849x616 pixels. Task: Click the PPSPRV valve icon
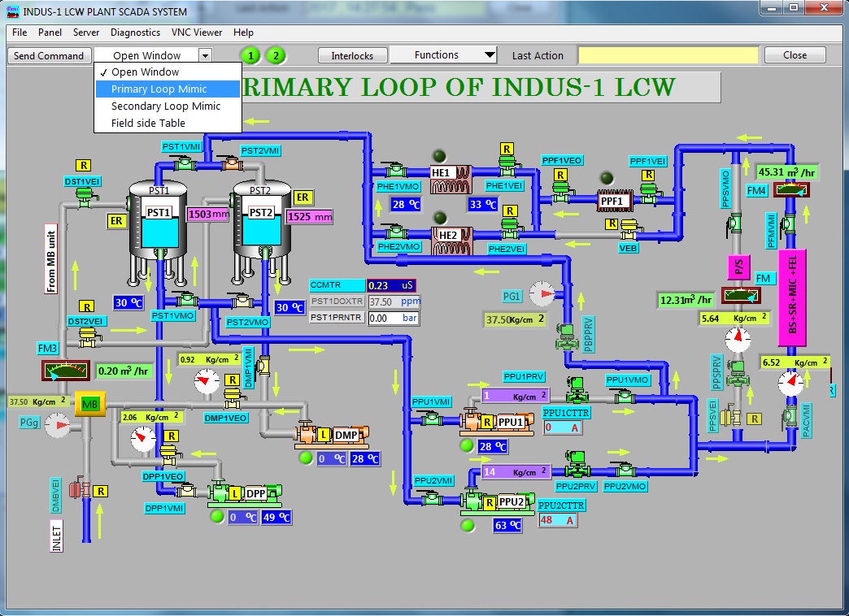click(x=737, y=373)
